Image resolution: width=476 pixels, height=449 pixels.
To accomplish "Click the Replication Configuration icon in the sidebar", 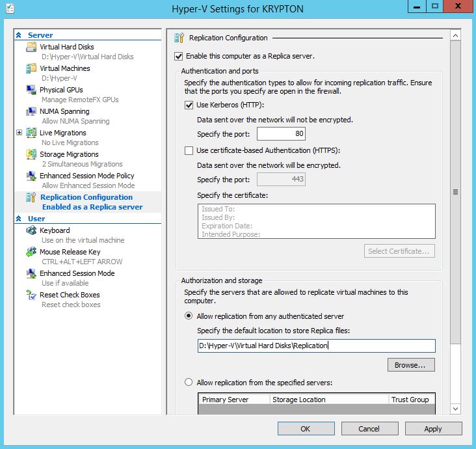I will coord(31,197).
